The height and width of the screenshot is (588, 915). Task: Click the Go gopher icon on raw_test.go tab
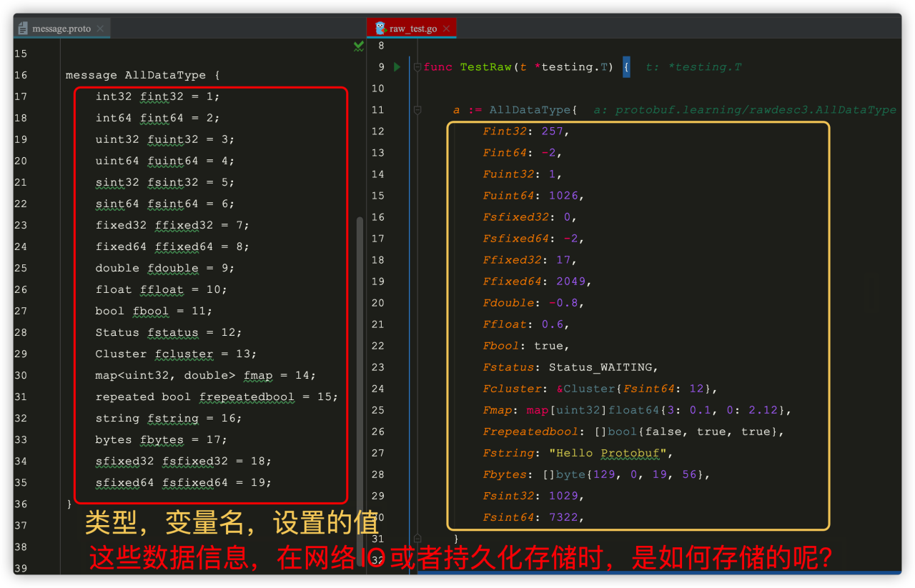click(380, 28)
